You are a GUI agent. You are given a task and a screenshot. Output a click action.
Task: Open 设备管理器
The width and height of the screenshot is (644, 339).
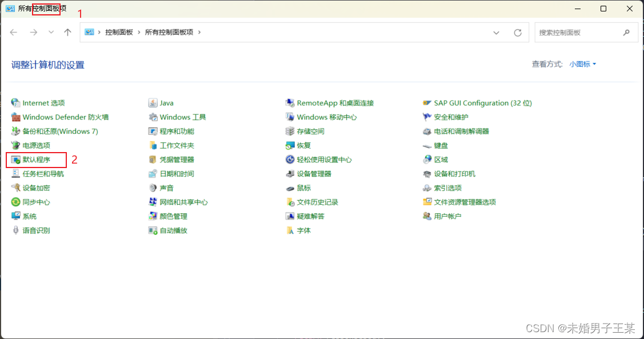(x=313, y=174)
